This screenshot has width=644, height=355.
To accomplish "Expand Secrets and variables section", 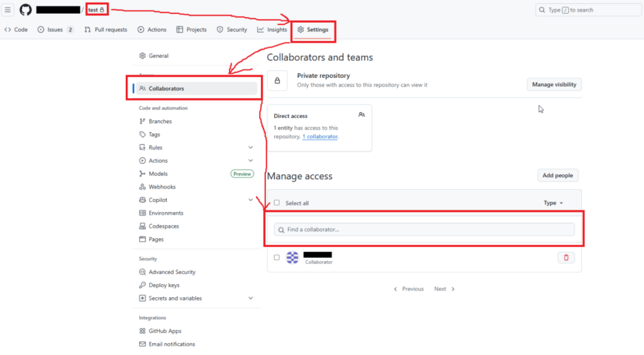I will [250, 298].
